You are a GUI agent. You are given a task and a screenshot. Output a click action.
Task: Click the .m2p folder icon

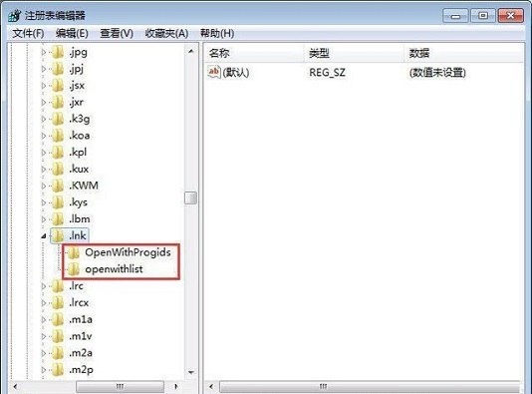(x=58, y=369)
